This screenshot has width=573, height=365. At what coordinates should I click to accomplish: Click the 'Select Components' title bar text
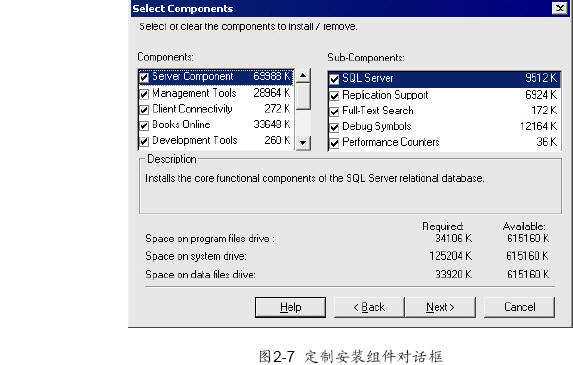pos(183,8)
